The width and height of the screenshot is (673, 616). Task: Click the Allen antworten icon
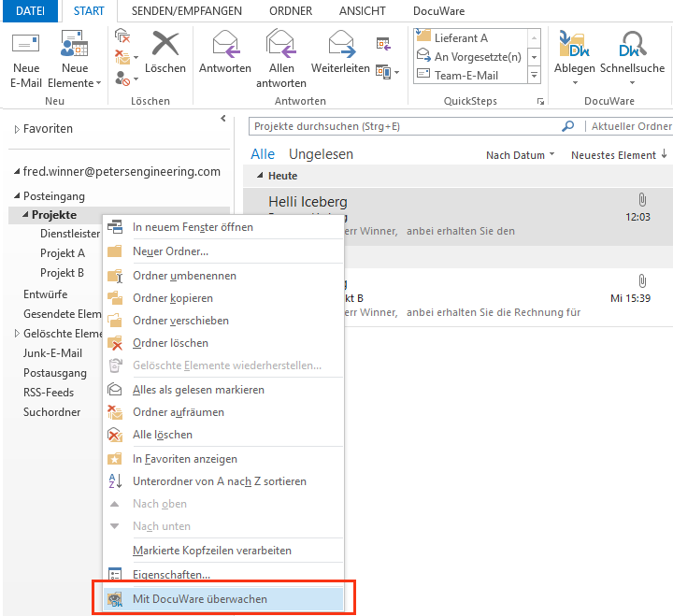pyautogui.click(x=280, y=47)
